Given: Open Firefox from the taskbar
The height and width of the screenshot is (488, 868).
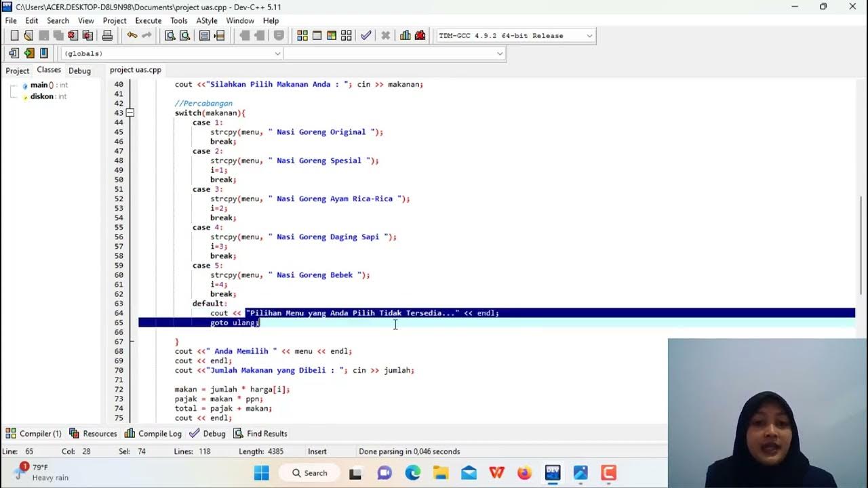Looking at the screenshot, I should (x=524, y=473).
